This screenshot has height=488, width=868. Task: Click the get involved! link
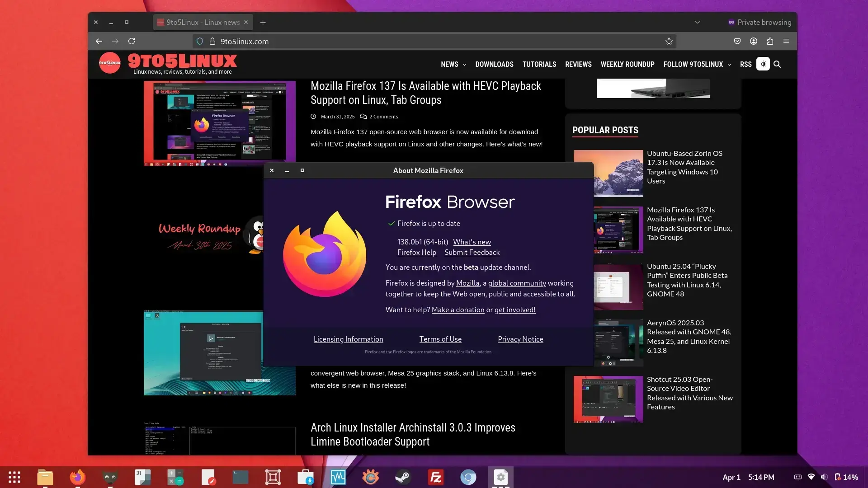515,310
